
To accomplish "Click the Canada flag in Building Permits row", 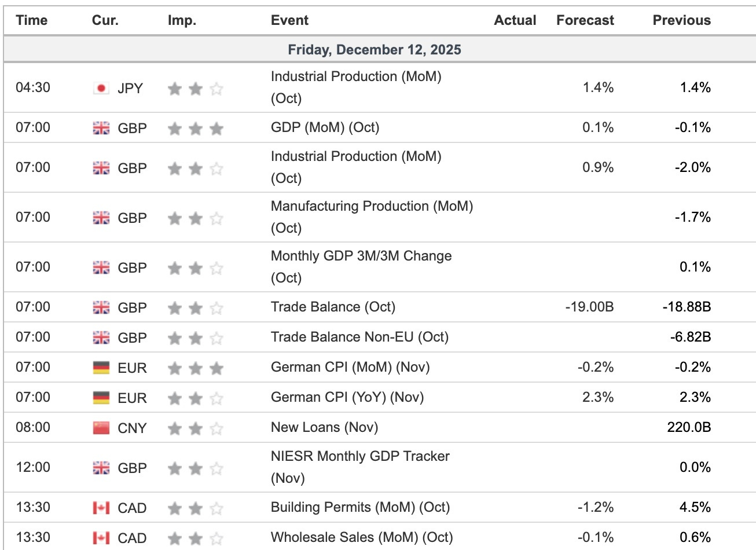I will (x=101, y=508).
